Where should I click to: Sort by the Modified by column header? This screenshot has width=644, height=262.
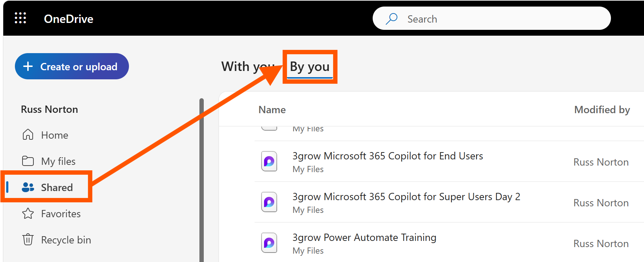click(x=602, y=110)
